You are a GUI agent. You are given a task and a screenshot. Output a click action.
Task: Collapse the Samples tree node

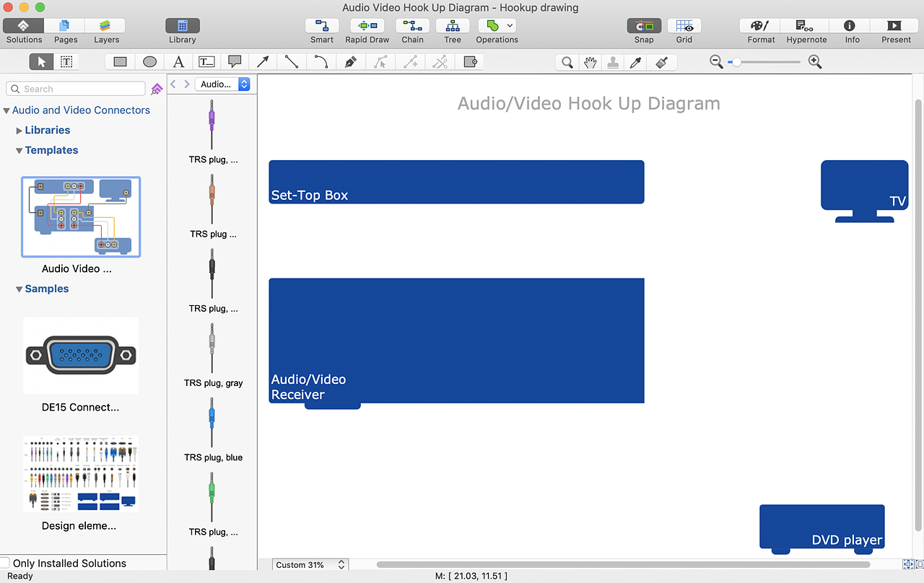(19, 289)
